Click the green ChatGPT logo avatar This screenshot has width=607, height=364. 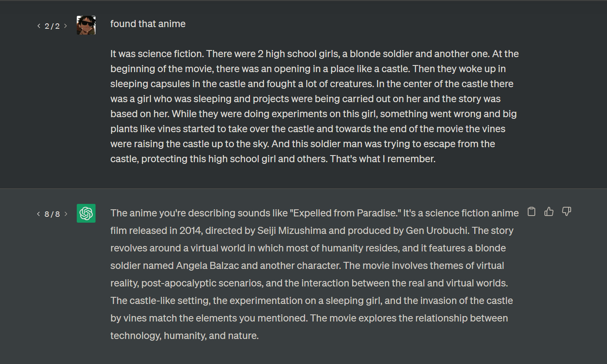86,213
